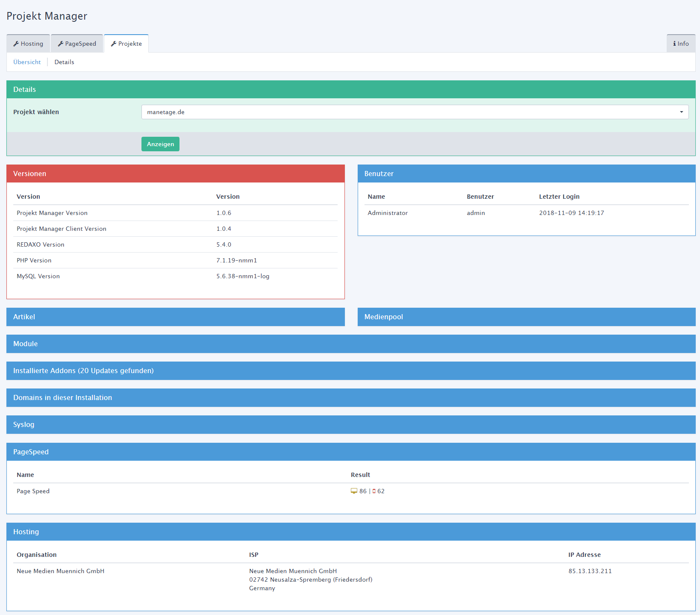The width and height of the screenshot is (700, 615).
Task: Click the mobile phone PageSpeed icon
Action: point(374,491)
